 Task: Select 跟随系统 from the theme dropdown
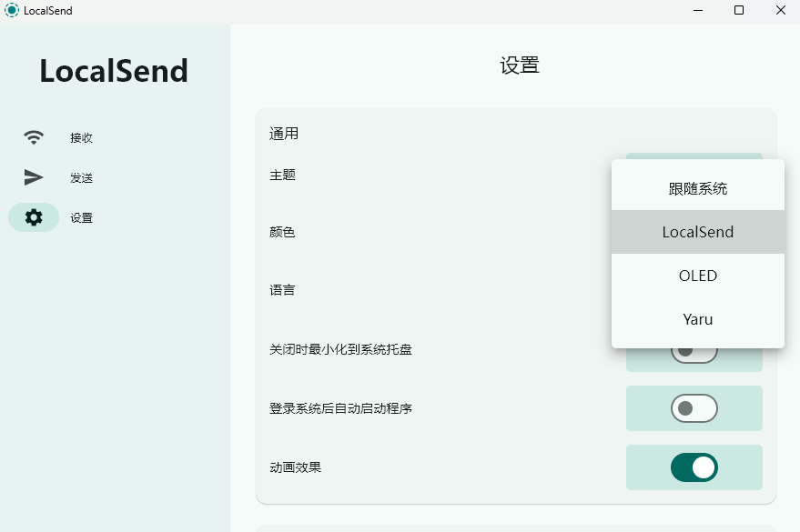click(698, 189)
